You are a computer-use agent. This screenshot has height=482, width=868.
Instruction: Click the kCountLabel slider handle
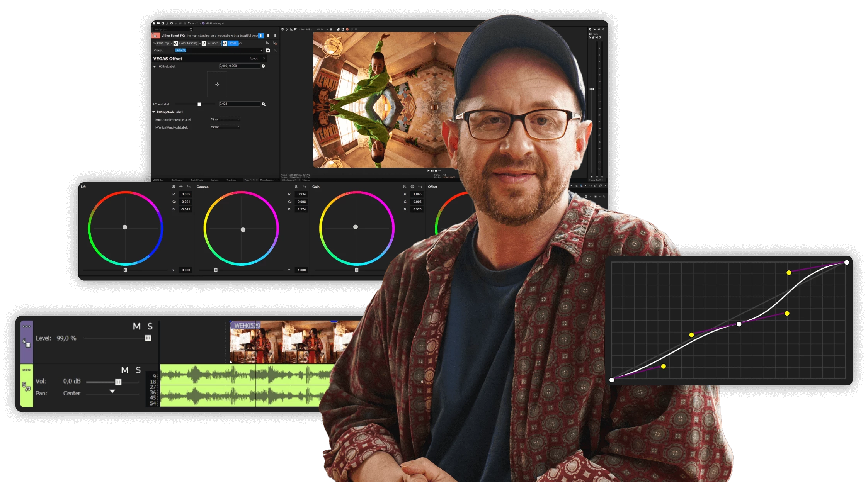click(199, 104)
